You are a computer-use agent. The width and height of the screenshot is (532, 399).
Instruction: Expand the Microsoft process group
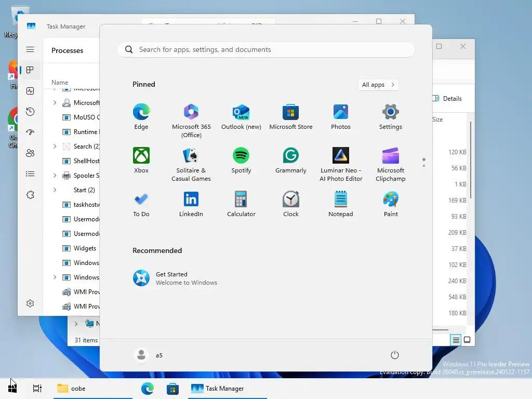[x=55, y=102]
